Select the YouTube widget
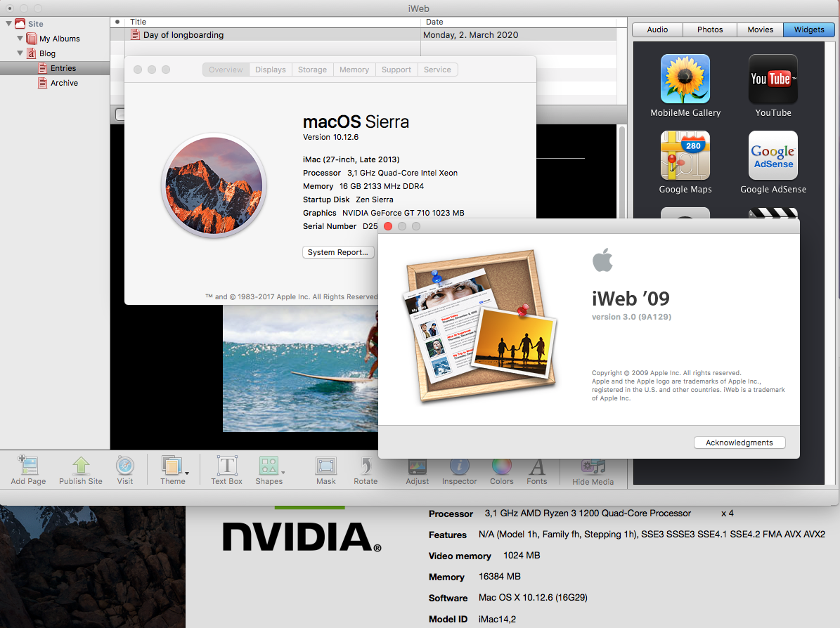 coord(773,79)
